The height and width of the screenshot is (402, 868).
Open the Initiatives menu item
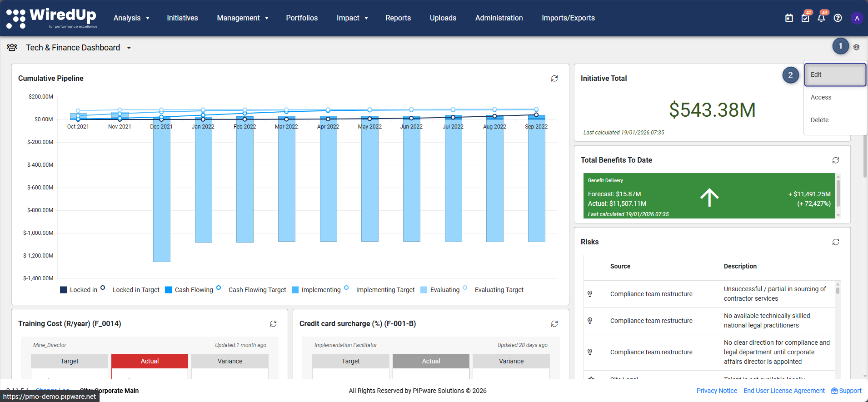pyautogui.click(x=182, y=18)
